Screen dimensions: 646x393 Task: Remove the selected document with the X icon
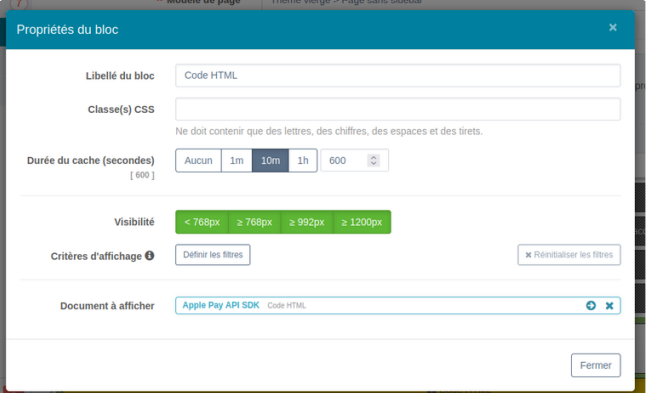pos(609,306)
